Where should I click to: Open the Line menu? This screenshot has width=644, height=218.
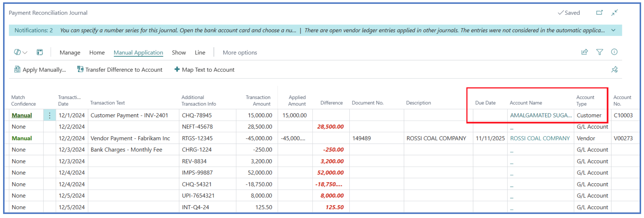200,52
